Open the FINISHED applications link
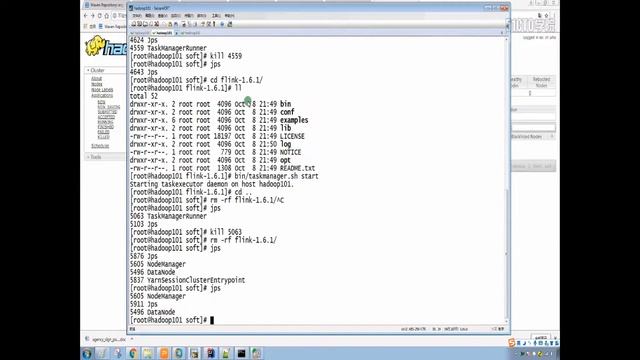640x360 pixels. [106, 127]
